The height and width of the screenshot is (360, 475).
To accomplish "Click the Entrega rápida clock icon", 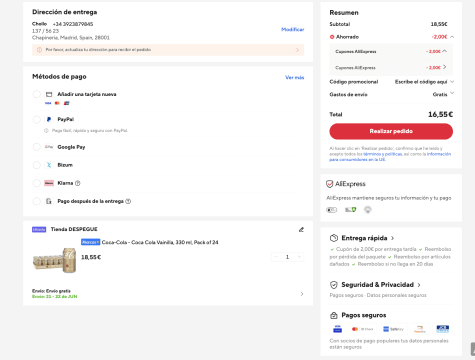I will coord(334,238).
